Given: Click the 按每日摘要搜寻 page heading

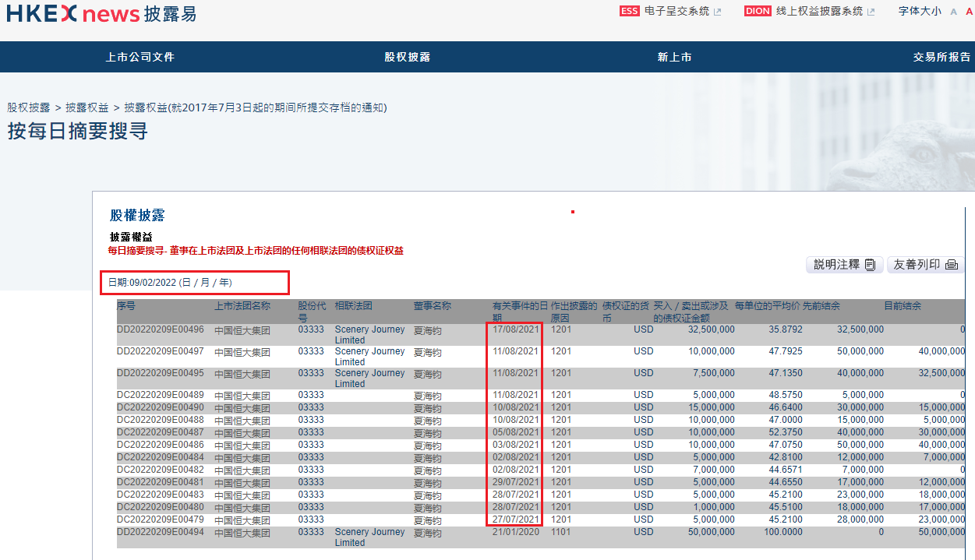Looking at the screenshot, I should [x=78, y=131].
